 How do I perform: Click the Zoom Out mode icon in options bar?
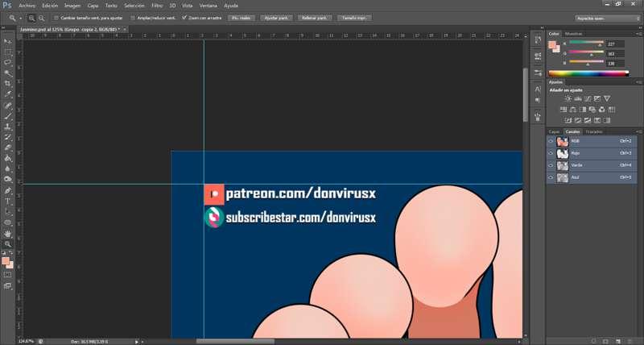point(41,18)
